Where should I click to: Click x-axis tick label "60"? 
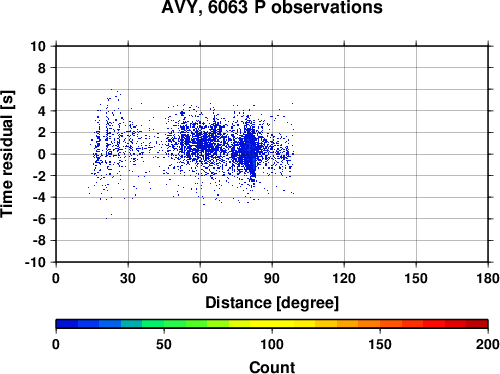200,278
